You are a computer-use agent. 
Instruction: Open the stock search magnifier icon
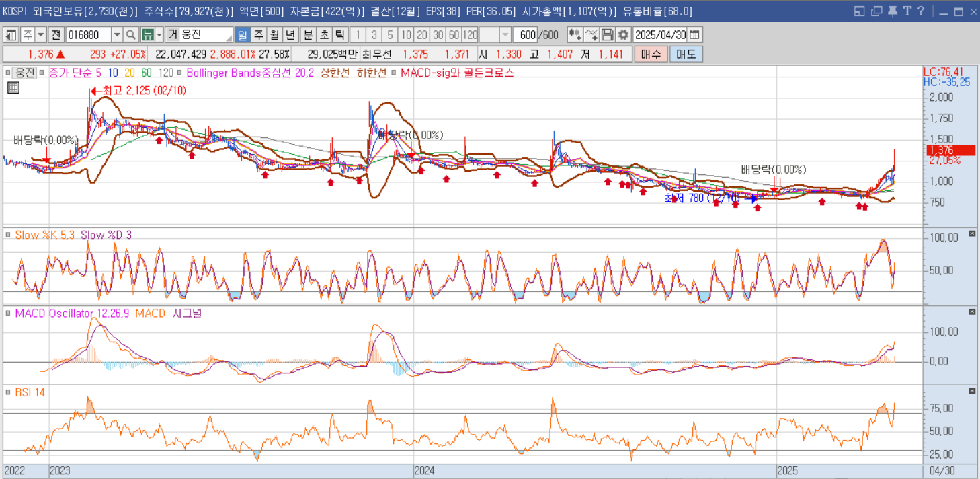coord(130,35)
